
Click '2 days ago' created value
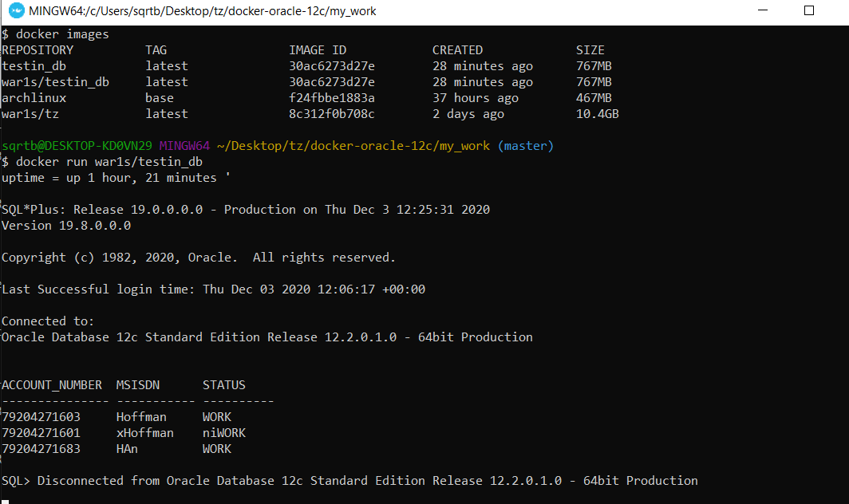click(x=468, y=114)
